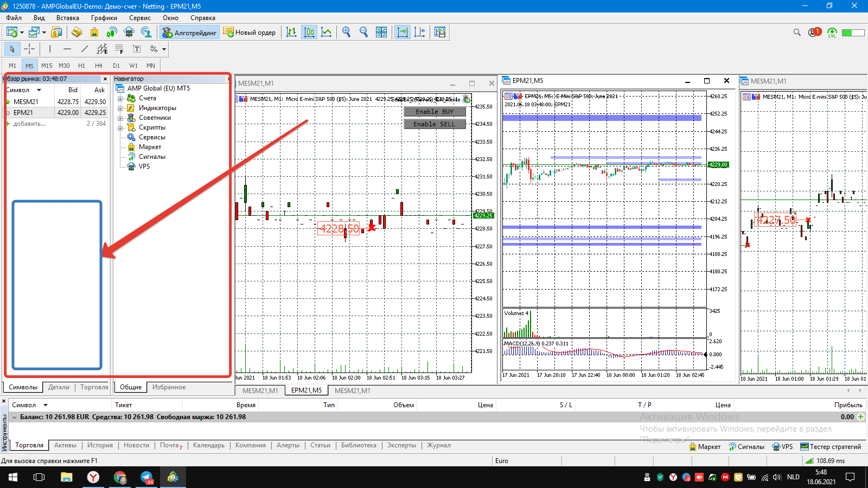Switch to M1 timeframe
Image resolution: width=868 pixels, height=488 pixels.
pos(12,66)
